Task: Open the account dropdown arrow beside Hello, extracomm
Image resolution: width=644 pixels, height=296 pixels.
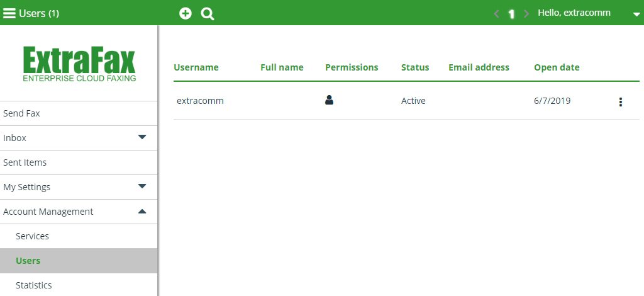Action: pos(636,14)
